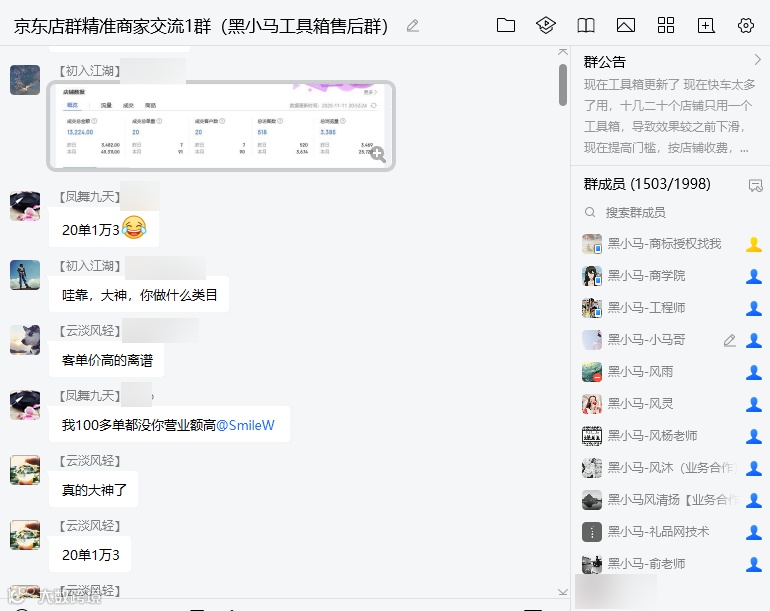This screenshot has height=611, width=770.
Task: Click the 20单1万3 message with laughing emoji
Action: click(x=104, y=229)
